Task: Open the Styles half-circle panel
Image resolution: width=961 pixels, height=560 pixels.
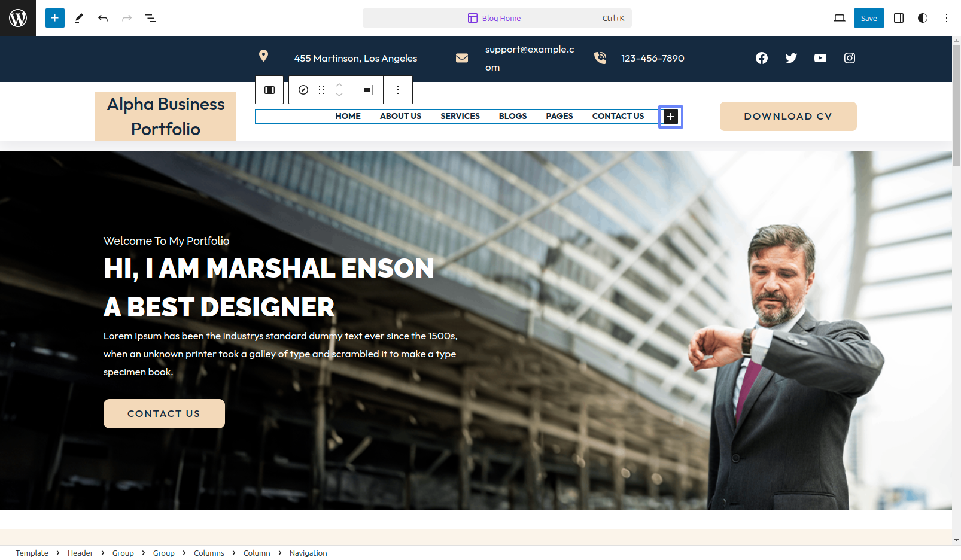Action: (923, 18)
